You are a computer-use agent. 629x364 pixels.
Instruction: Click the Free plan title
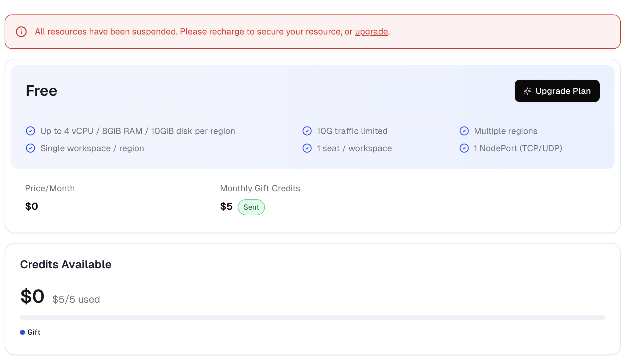42,91
